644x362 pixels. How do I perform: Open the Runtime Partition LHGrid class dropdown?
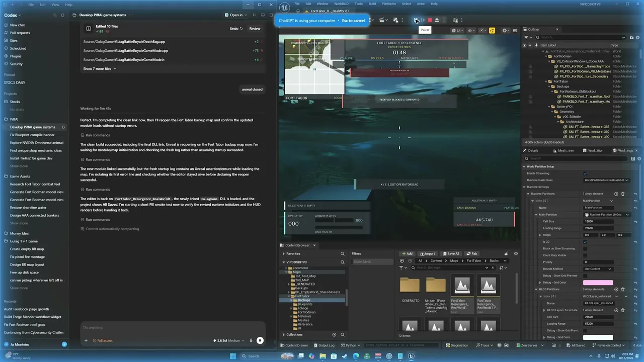point(606,215)
